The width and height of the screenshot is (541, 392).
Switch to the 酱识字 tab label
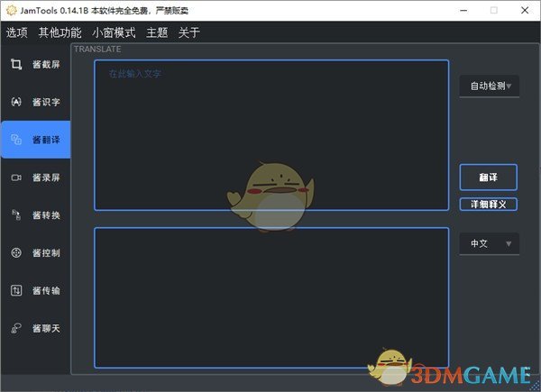[46, 102]
